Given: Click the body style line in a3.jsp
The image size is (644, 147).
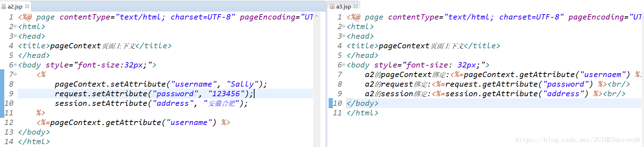Looking at the screenshot, I should (418, 65).
